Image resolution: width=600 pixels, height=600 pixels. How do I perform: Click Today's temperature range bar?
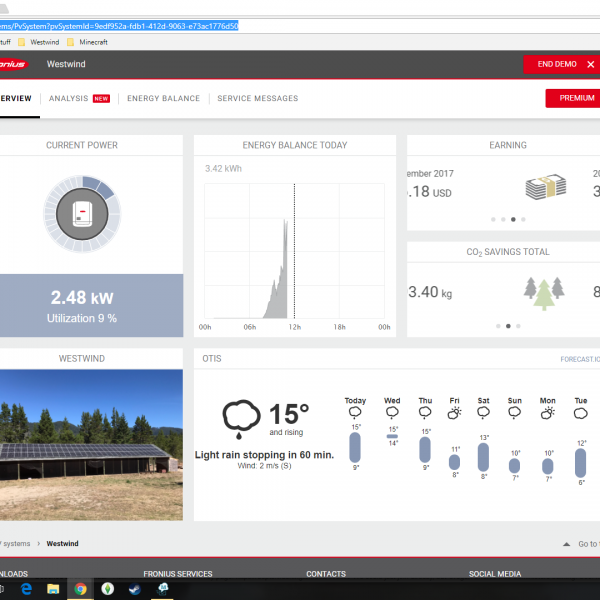[x=355, y=447]
